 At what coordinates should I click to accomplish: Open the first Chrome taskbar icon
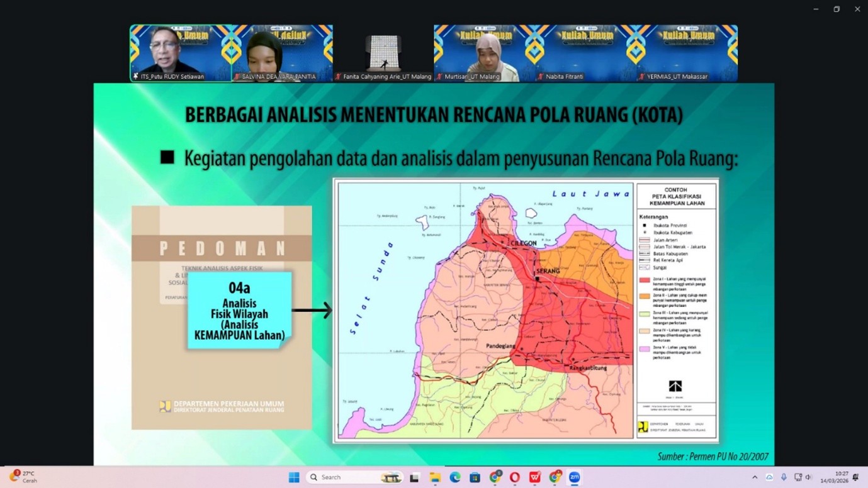coord(495,477)
